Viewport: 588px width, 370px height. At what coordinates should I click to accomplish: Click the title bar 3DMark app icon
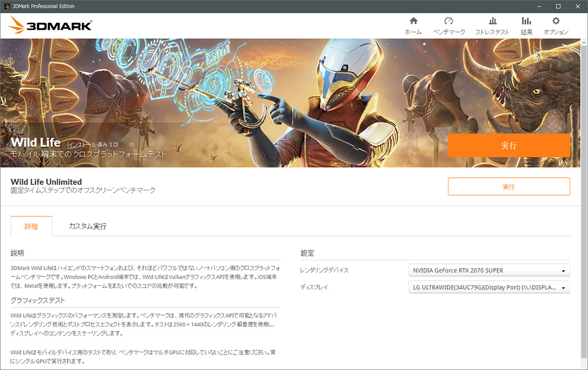pos(7,6)
